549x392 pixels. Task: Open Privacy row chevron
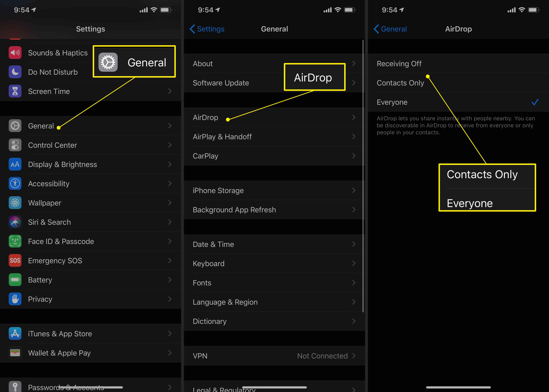(x=170, y=299)
